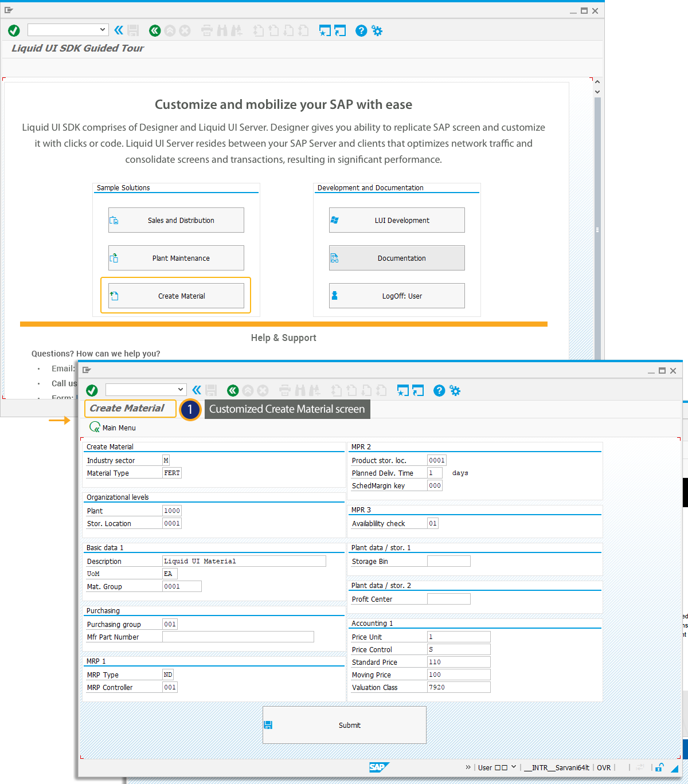Focus the empty Storage Bin field

pyautogui.click(x=449, y=561)
